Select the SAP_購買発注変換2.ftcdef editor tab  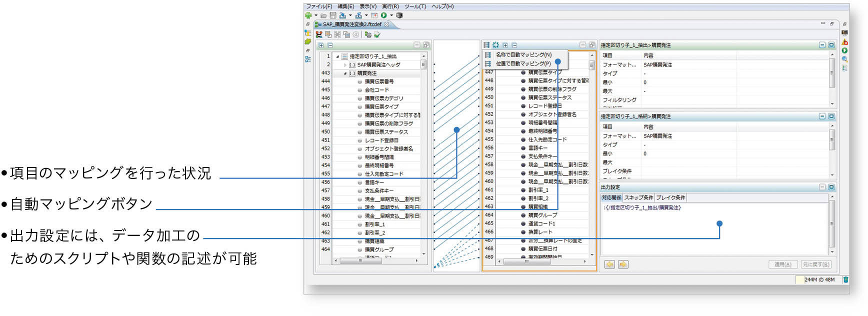pos(352,24)
